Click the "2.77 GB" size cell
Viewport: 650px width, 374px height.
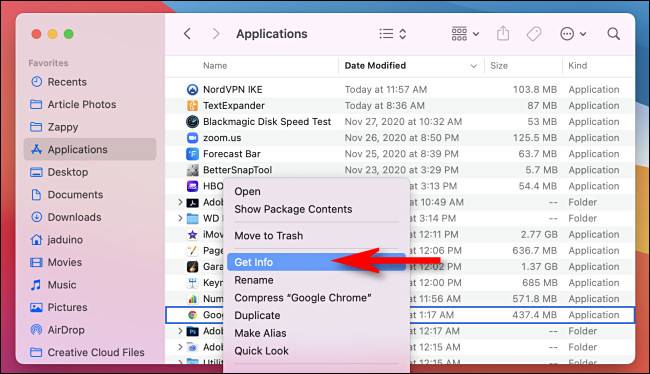pyautogui.click(x=539, y=234)
